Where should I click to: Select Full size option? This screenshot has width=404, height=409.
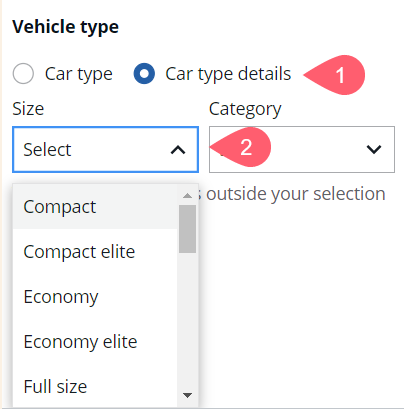[x=95, y=386]
